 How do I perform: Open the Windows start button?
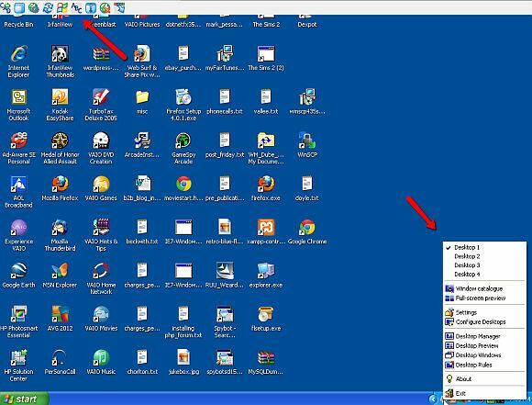(25, 399)
